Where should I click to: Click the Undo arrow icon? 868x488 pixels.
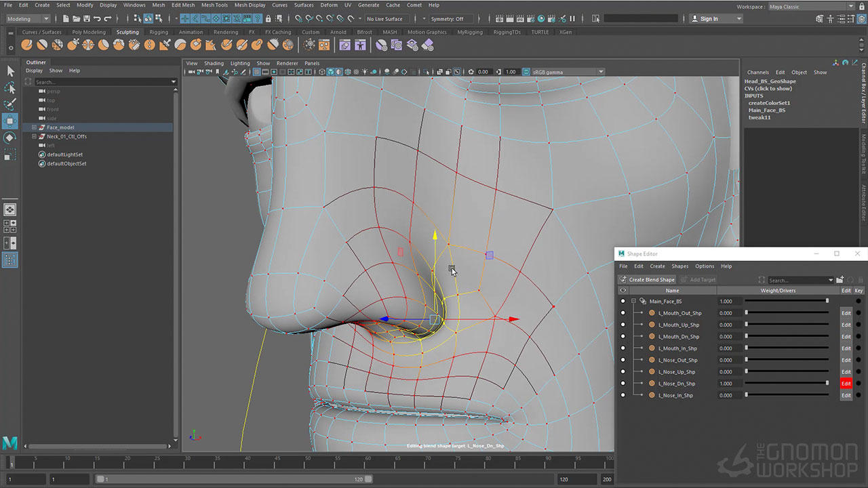pos(98,19)
